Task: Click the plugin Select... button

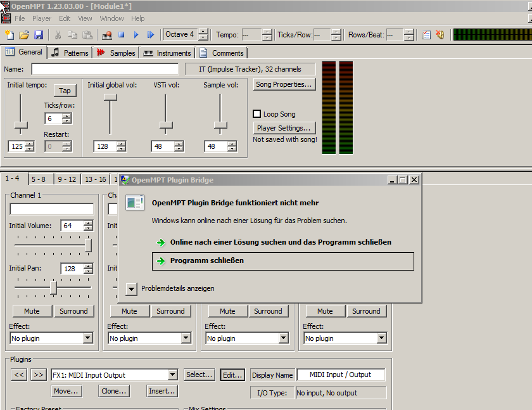Action: [199, 375]
